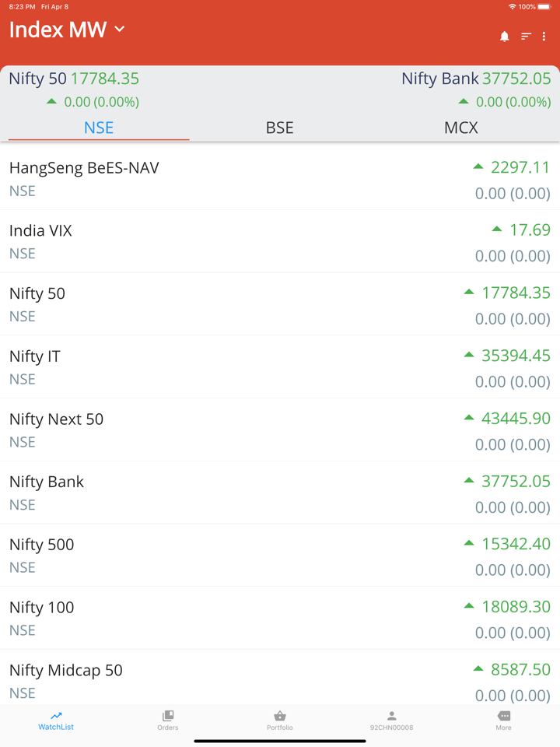Tap the Nifty Bank header ticker
This screenshot has height=747, width=560.
click(x=476, y=89)
